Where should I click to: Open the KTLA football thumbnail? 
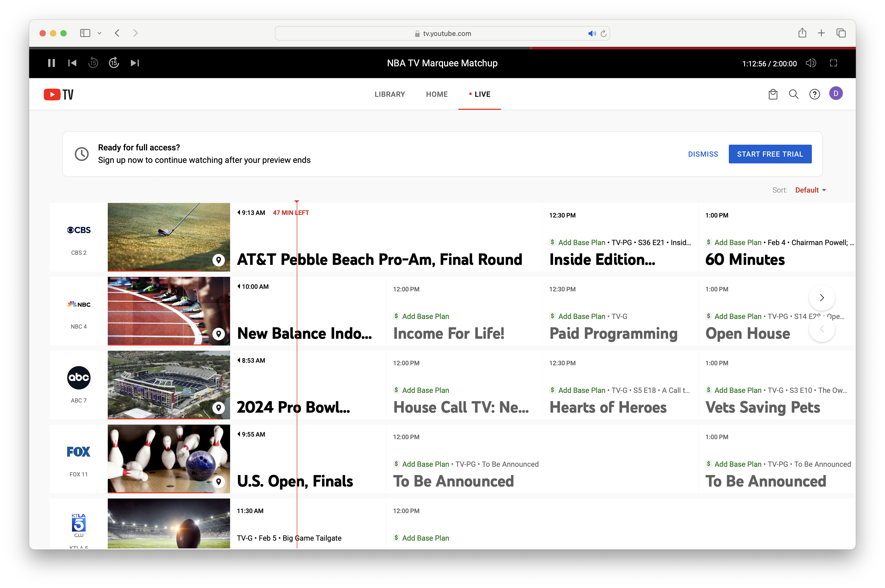pyautogui.click(x=169, y=523)
